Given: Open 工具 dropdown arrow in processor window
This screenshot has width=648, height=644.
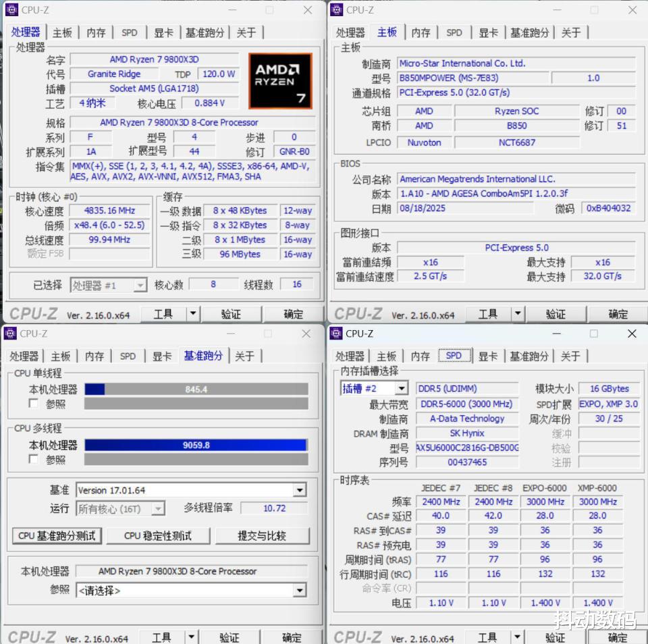Looking at the screenshot, I should coord(193,314).
